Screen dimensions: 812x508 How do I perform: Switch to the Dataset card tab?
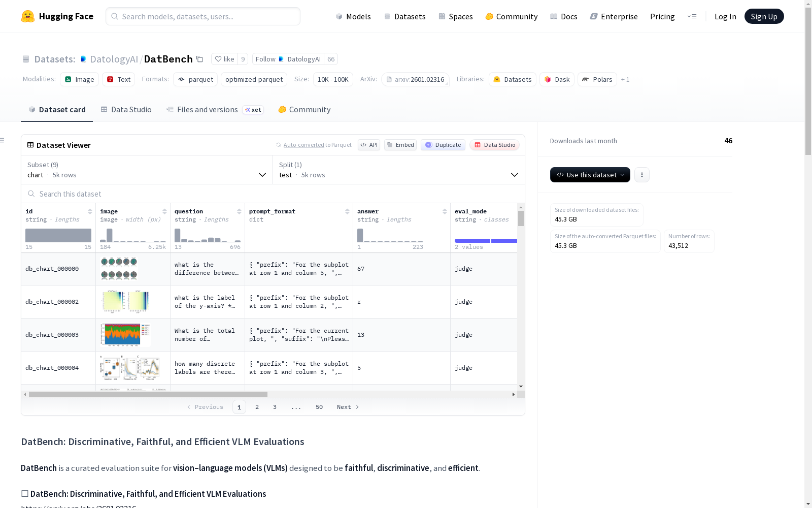pyautogui.click(x=57, y=110)
